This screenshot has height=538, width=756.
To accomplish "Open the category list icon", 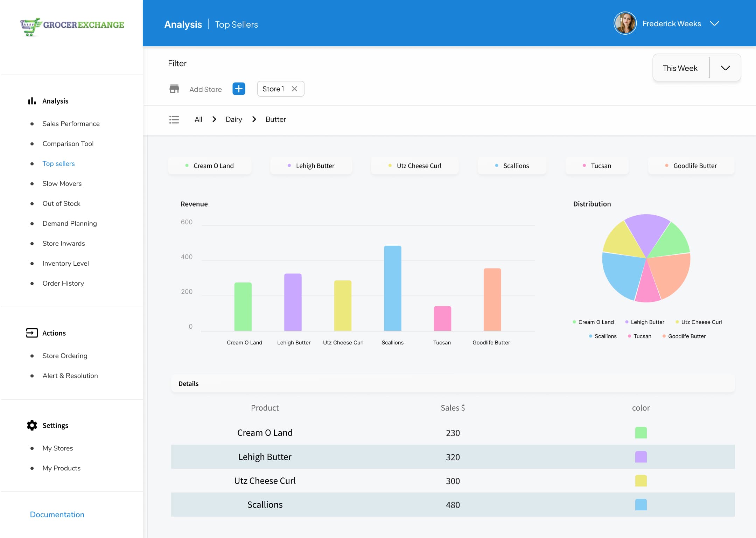I will 174,120.
